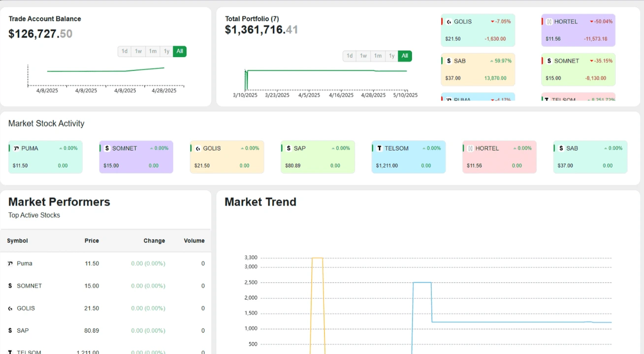Sort table by Change column header
Screen dimensions: 644x354
[154, 241]
